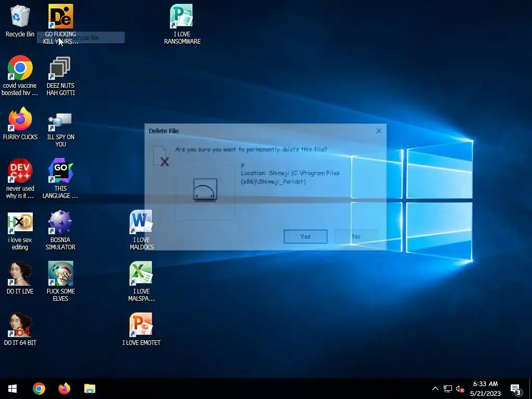Click the 'Location: Shimeji' path text
532x399 pixels.
290,177
